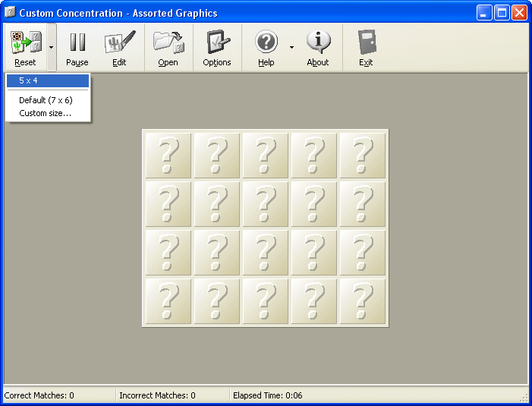This screenshot has width=532, height=406.
Task: Flip the third card in row three
Action: click(266, 253)
